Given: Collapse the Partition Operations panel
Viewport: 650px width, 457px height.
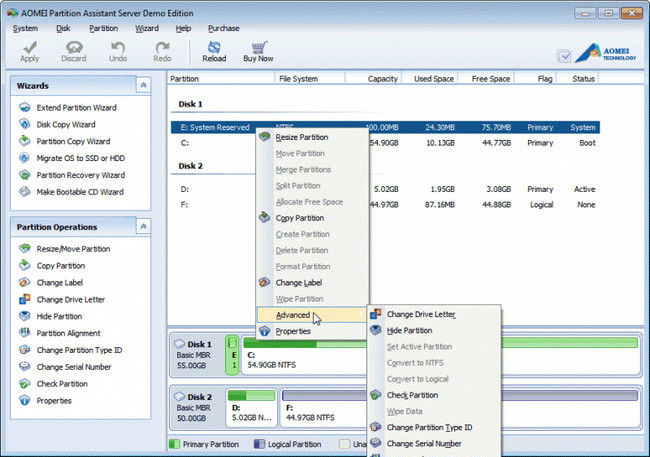Looking at the screenshot, I should (x=144, y=227).
